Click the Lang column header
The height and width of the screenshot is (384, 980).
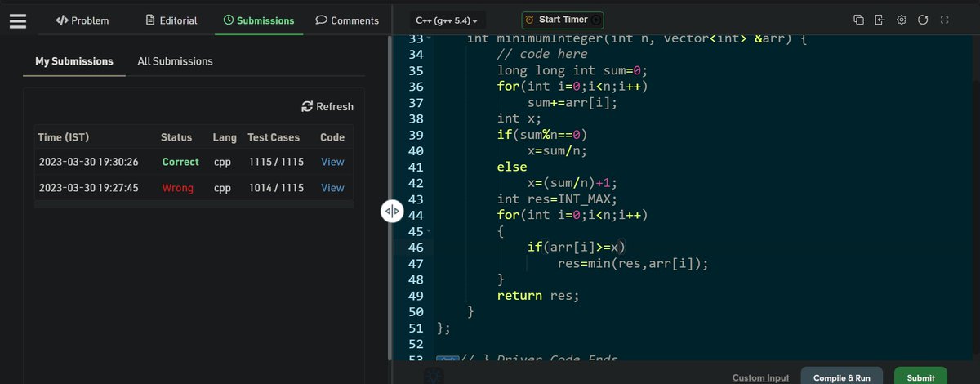click(225, 137)
